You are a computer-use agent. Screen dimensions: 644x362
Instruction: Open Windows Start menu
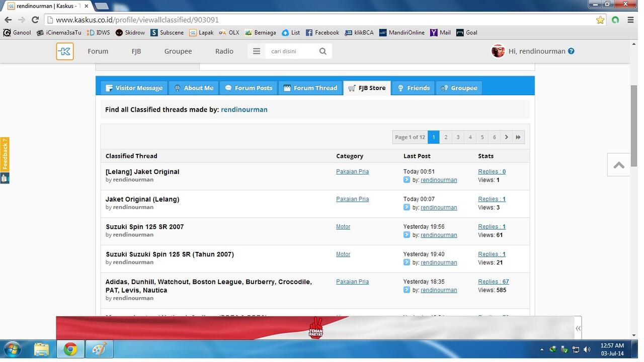12,349
